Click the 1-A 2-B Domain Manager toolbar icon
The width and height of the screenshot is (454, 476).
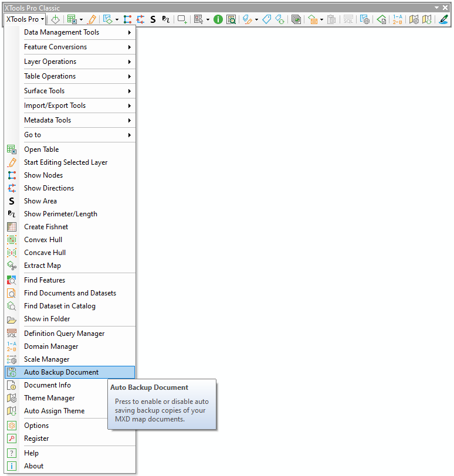point(398,19)
